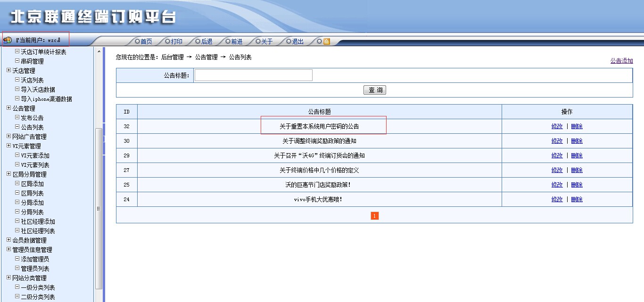Click 修改 for announcement ID 27

click(x=557, y=170)
